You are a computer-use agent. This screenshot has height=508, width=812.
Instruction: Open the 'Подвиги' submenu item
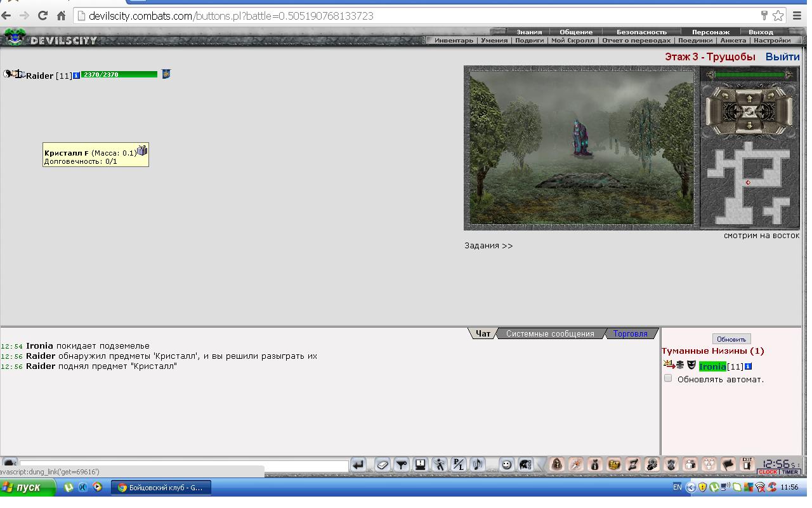click(529, 41)
